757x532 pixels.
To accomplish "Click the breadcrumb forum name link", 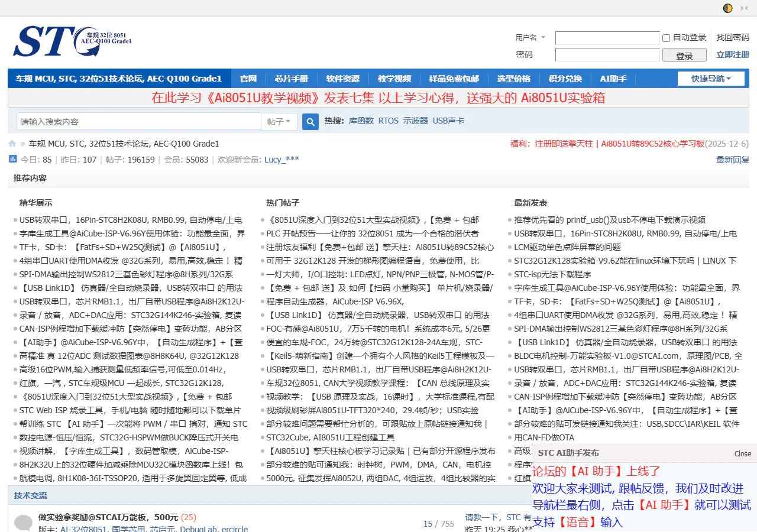I will pos(124,144).
